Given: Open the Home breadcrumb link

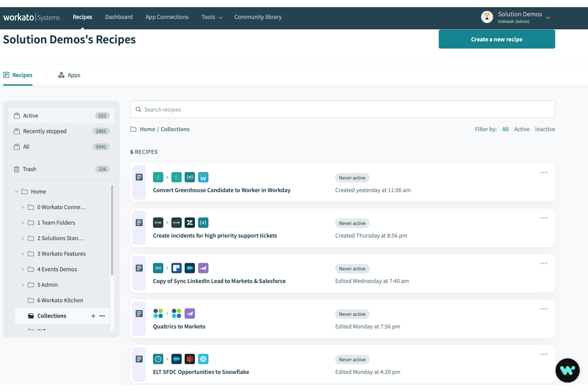Looking at the screenshot, I should coord(147,129).
